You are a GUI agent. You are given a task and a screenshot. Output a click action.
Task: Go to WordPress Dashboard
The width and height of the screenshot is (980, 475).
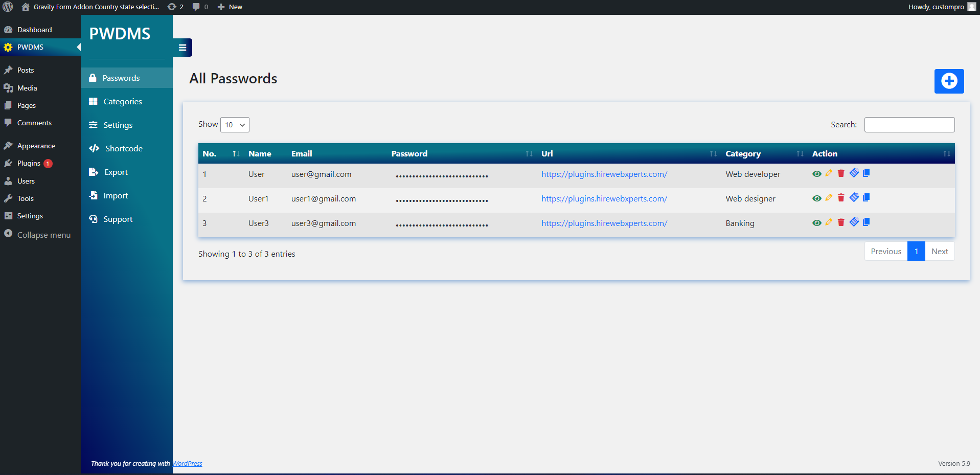click(x=40, y=30)
